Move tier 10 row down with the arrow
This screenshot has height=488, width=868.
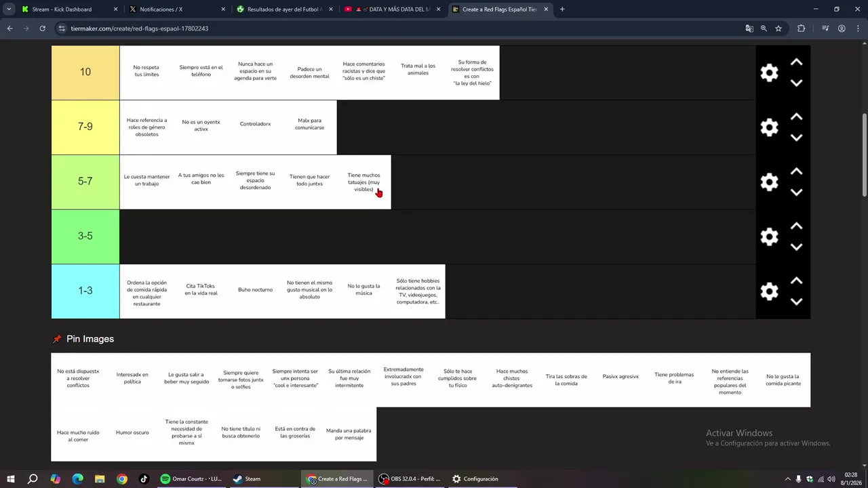click(797, 83)
